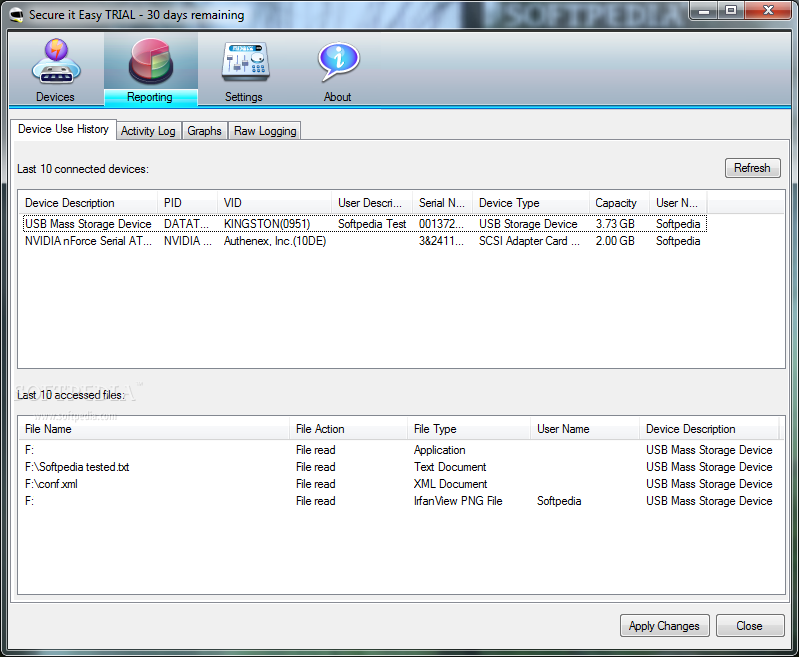
Task: Click the User N... column header
Action: [x=678, y=203]
